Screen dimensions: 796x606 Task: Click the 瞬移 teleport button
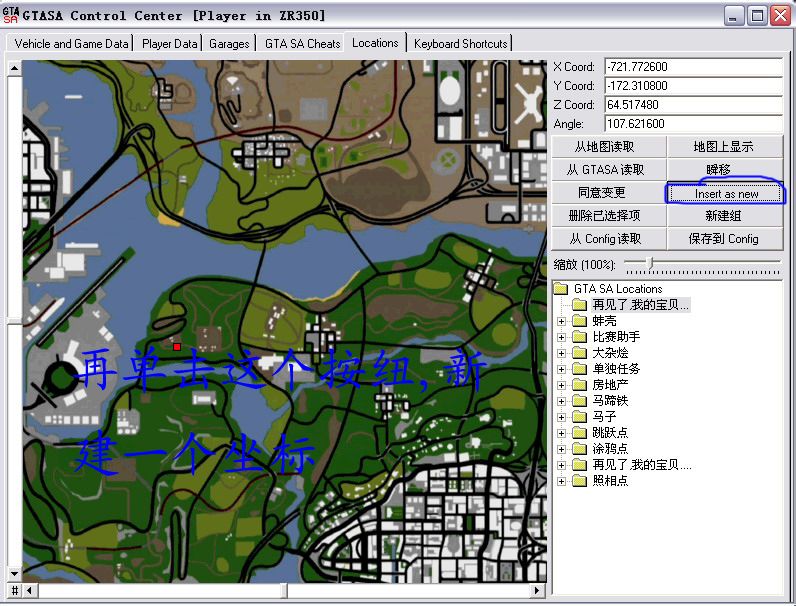tap(725, 170)
